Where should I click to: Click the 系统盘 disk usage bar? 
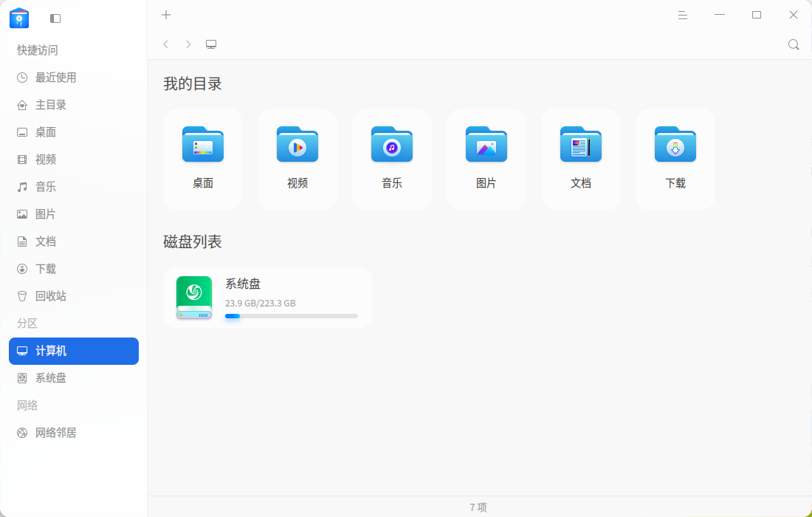[x=292, y=316]
